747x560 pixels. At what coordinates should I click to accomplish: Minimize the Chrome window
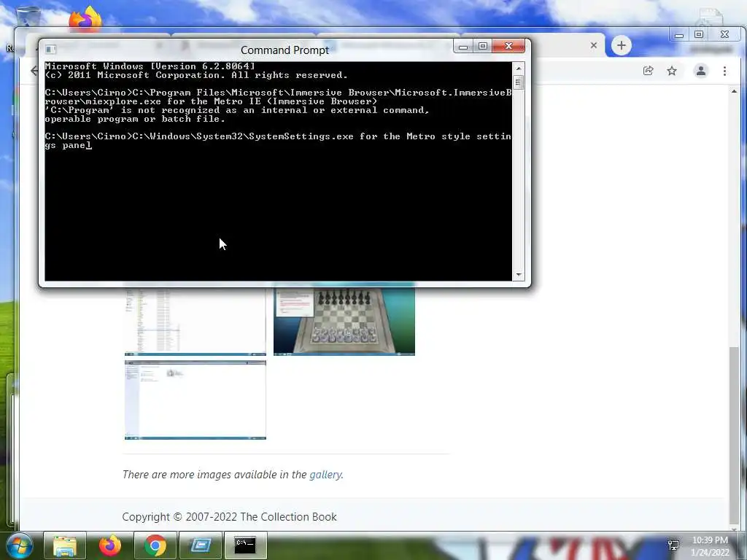click(x=679, y=35)
